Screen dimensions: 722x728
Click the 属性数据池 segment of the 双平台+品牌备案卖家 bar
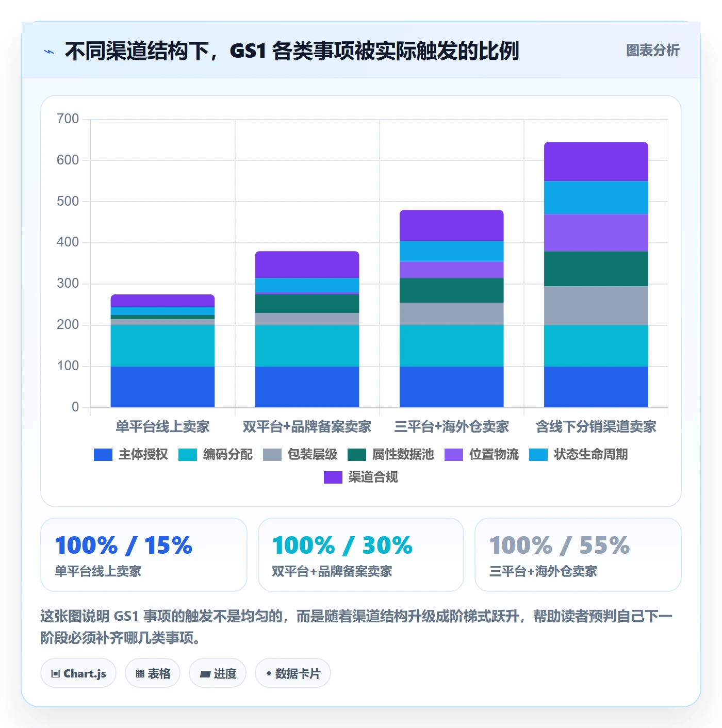307,304
